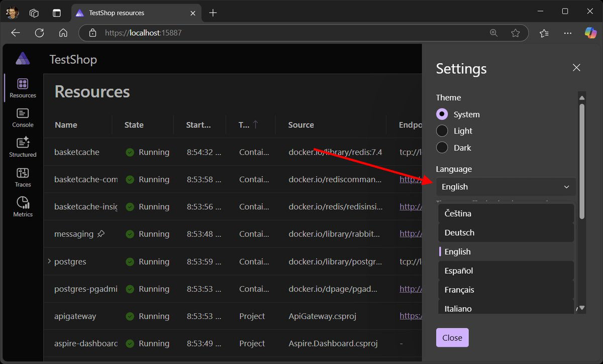Select the System theme

point(442,114)
